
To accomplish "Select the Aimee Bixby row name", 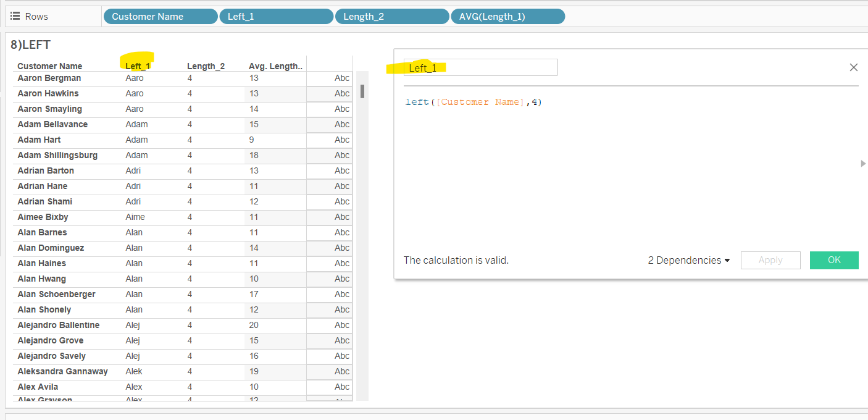I will [x=43, y=217].
